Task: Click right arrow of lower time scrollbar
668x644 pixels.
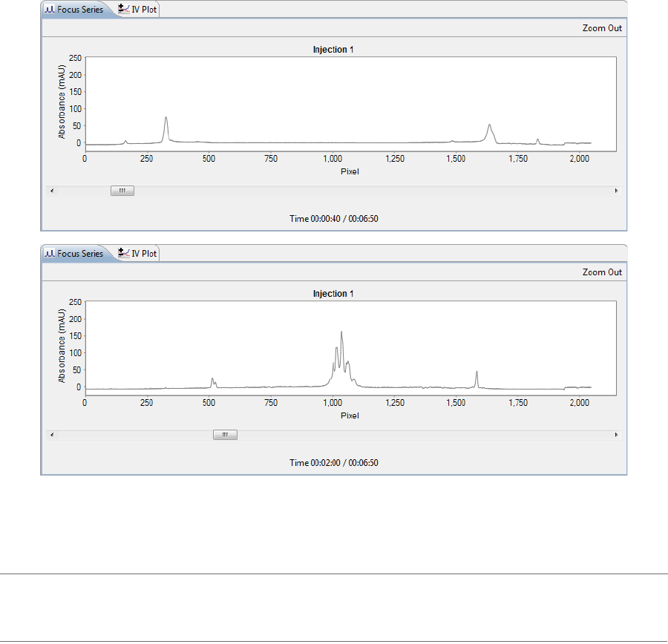Action: (x=617, y=435)
